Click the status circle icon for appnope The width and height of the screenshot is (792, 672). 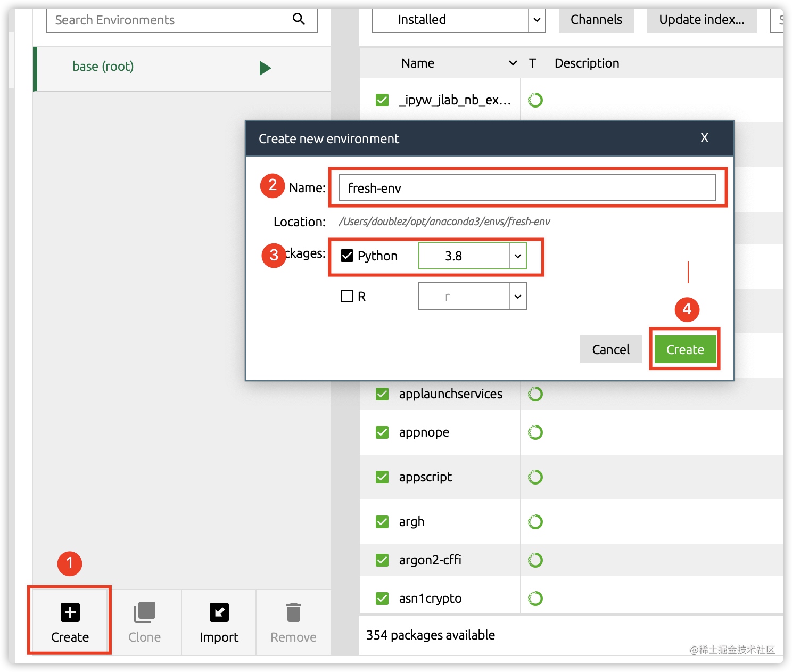(x=535, y=432)
